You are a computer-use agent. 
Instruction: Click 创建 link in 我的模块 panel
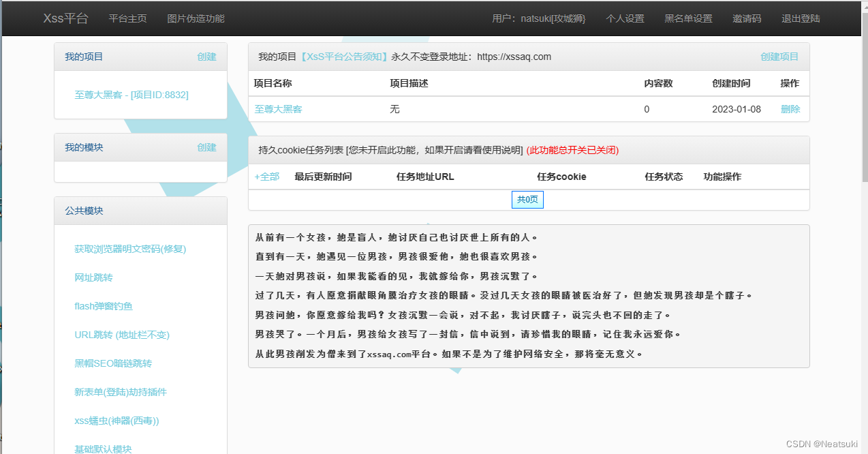click(206, 147)
